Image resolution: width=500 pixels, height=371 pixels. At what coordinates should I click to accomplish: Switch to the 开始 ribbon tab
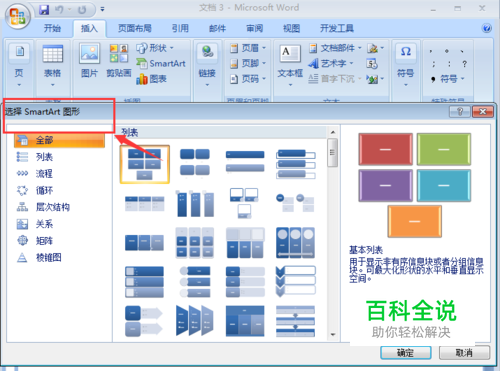[x=52, y=28]
